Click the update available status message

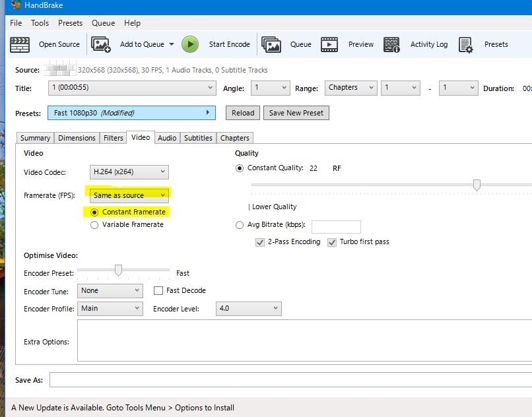pyautogui.click(x=123, y=408)
